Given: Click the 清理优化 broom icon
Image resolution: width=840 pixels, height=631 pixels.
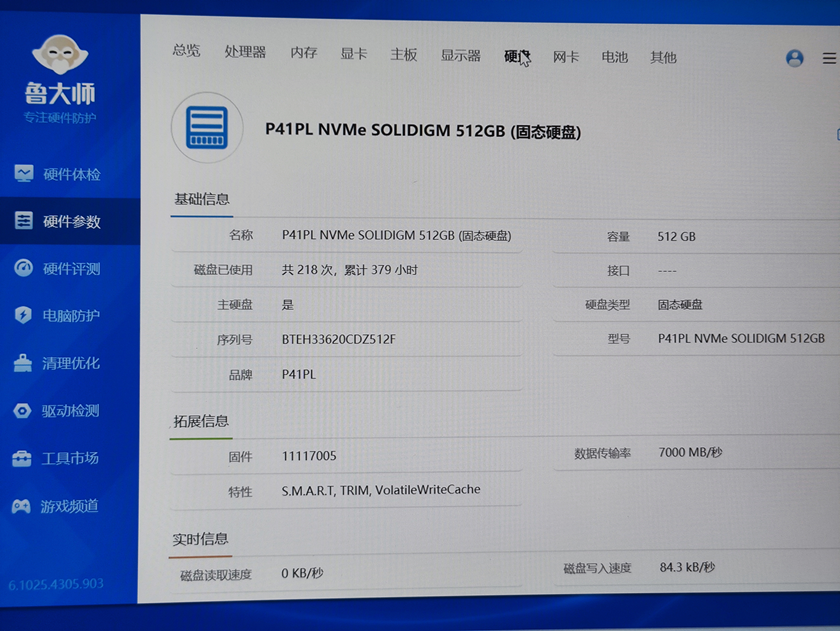Looking at the screenshot, I should point(22,363).
